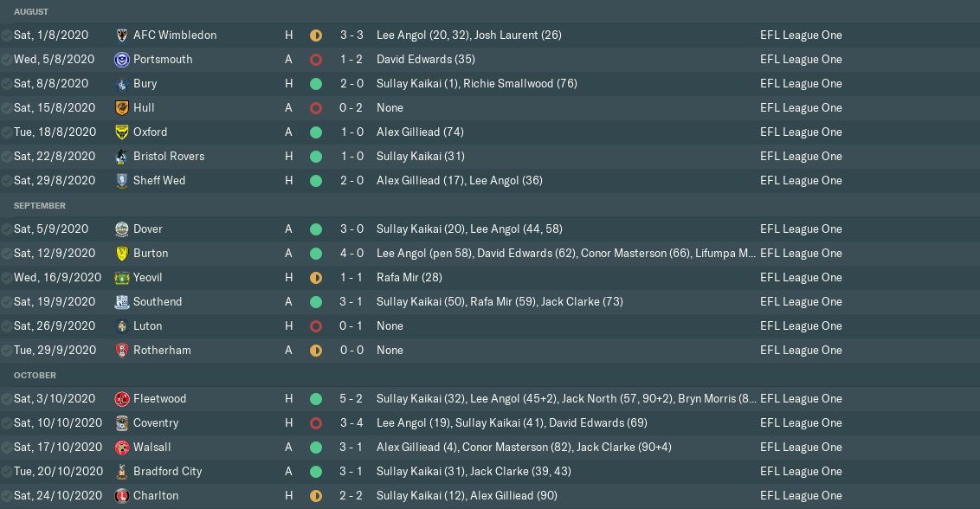Image resolution: width=980 pixels, height=509 pixels.
Task: Select the checkmark beside the 3/10/2020 fixture
Action: coord(7,399)
